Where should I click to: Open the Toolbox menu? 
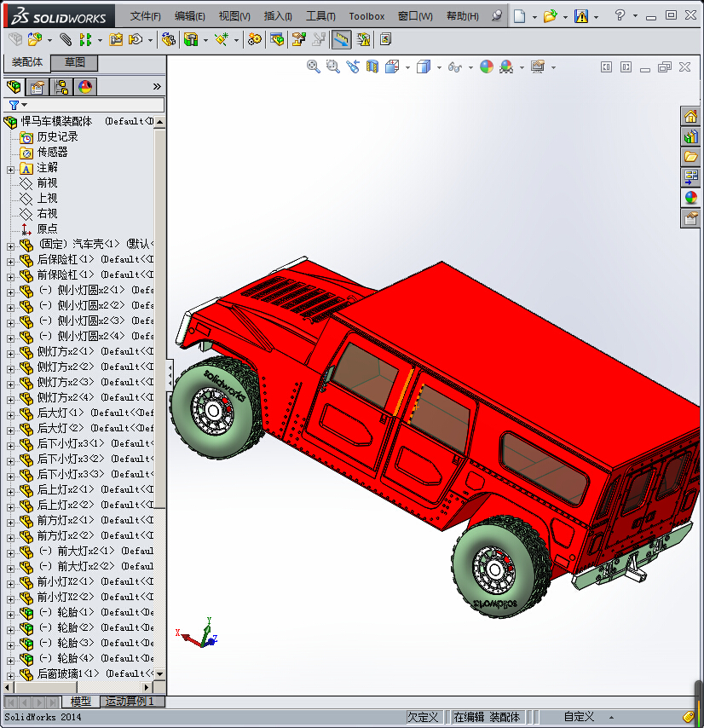point(366,16)
